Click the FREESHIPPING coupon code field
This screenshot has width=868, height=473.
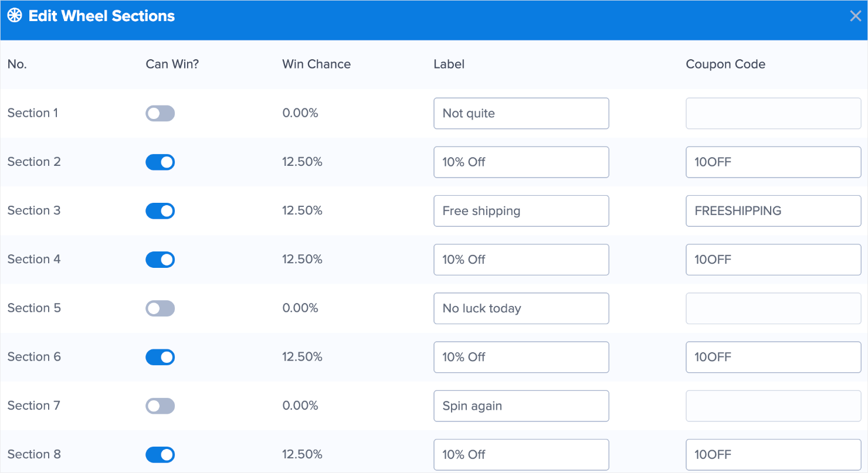773,211
